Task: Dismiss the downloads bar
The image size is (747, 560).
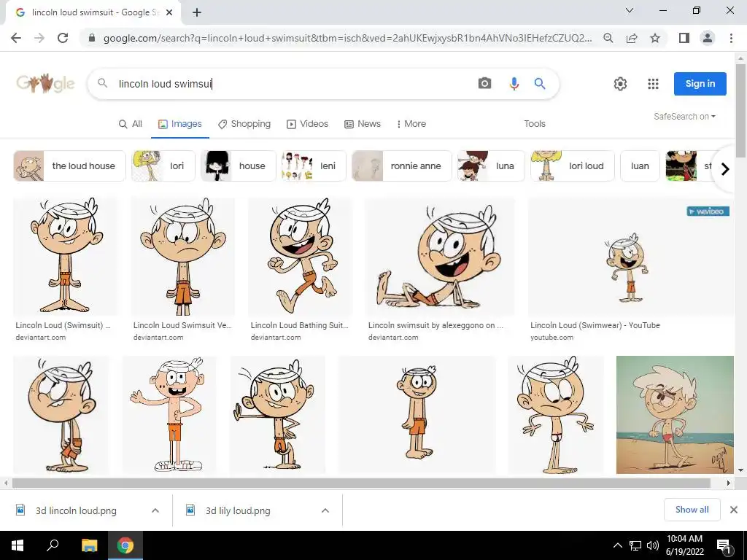Action: (x=734, y=510)
